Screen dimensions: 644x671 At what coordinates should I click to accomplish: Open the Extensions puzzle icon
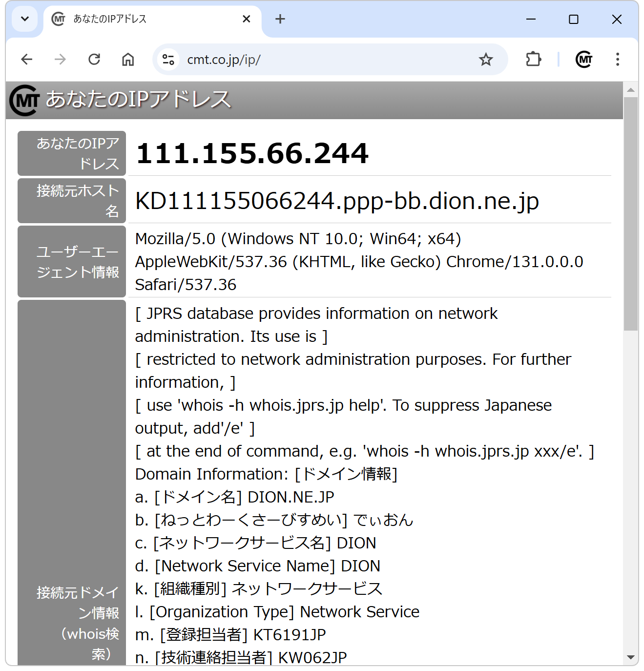[534, 60]
